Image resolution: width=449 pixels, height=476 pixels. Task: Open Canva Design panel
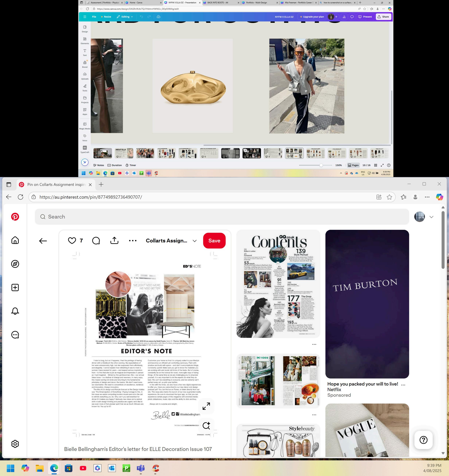click(85, 29)
